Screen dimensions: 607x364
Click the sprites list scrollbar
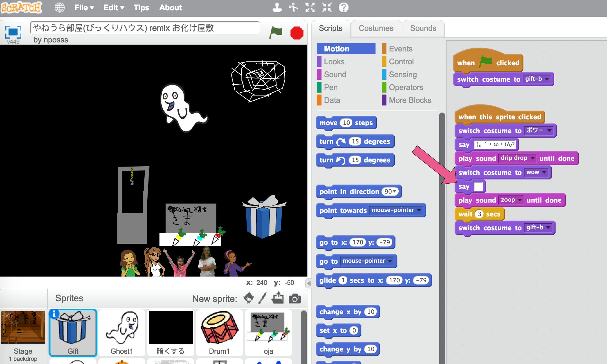pos(303,337)
